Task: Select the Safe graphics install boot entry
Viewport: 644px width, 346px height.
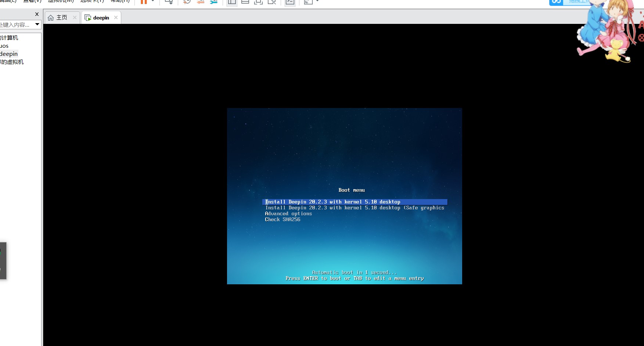Action: pos(355,208)
